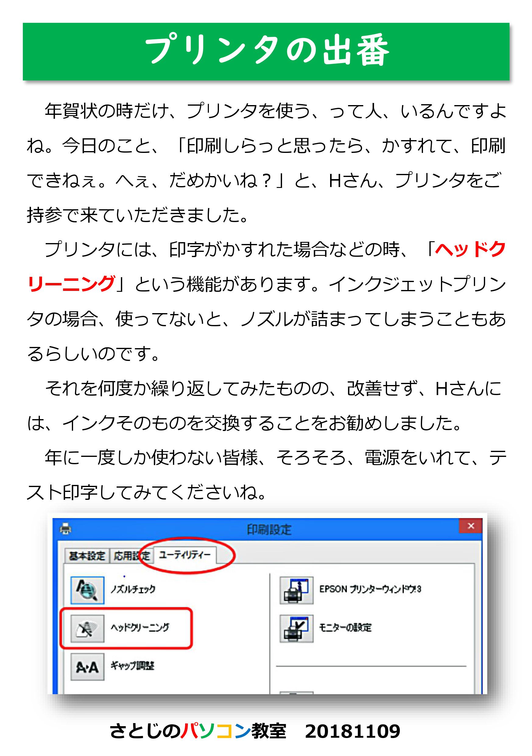
Task: Click the モニターの設定 text label
Action: pos(345,627)
